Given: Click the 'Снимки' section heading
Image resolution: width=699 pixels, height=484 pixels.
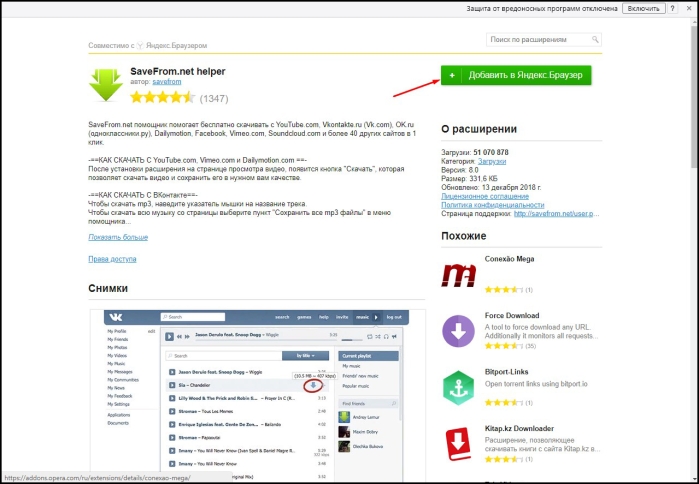Looking at the screenshot, I should (x=108, y=288).
